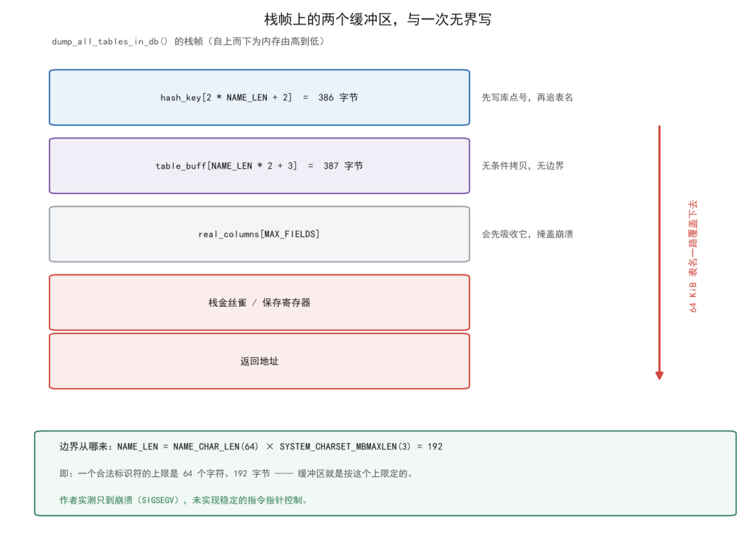Click the green line 作者实测只到崩溃（SIGSEGV）
This screenshot has width=756, height=542.
point(184,500)
